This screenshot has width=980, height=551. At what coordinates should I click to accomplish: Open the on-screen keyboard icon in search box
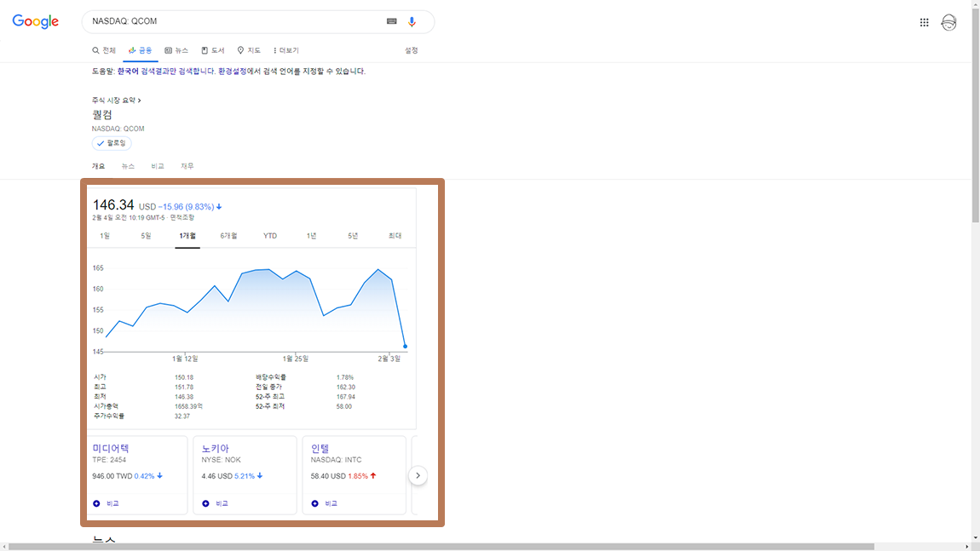coord(392,21)
